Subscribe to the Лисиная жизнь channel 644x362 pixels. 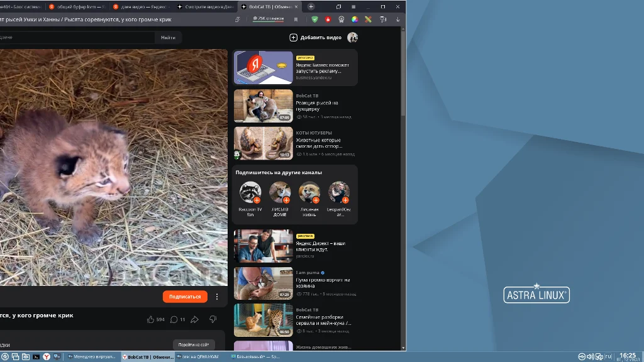pyautogui.click(x=316, y=200)
